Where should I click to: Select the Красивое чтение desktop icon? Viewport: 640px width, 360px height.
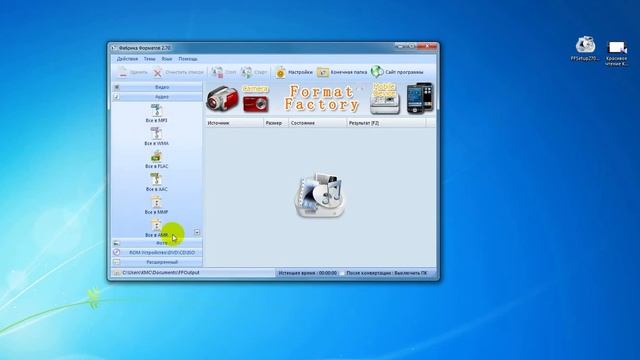pos(617,53)
